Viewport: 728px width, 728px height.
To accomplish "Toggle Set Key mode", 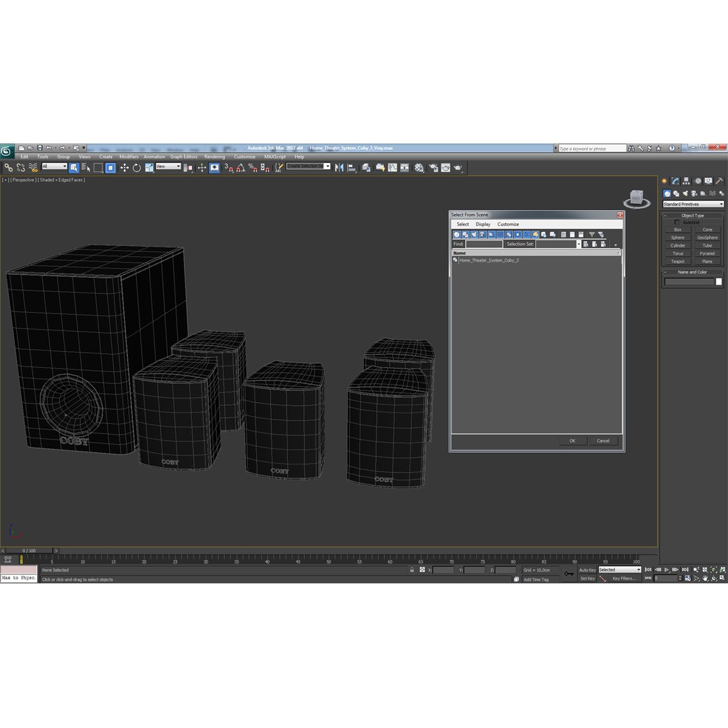I will coord(587,578).
